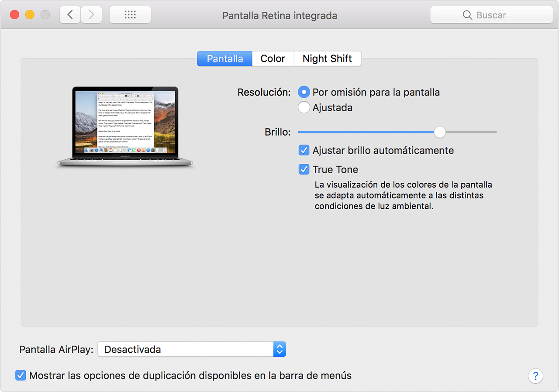Select Ajustada resolution option
The height and width of the screenshot is (392, 559).
tap(304, 107)
